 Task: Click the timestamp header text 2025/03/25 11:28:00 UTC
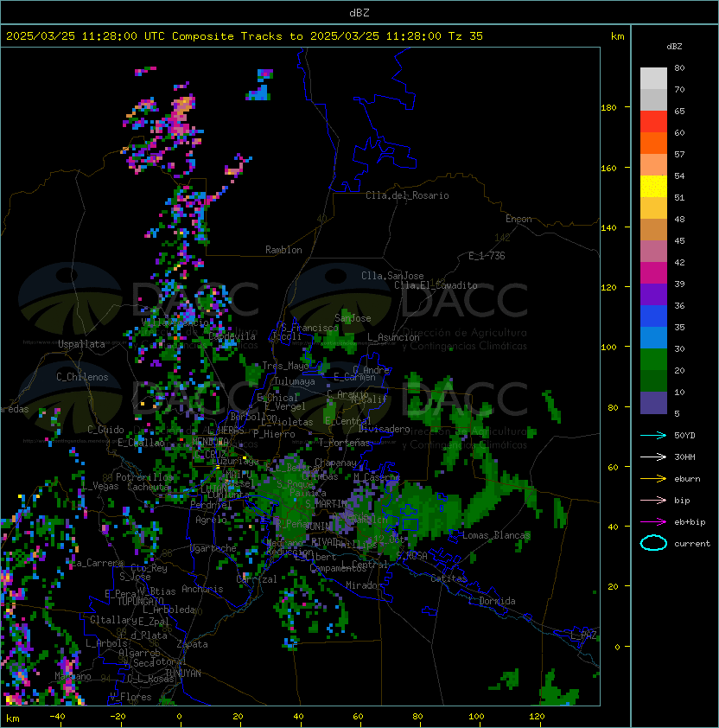pyautogui.click(x=86, y=36)
